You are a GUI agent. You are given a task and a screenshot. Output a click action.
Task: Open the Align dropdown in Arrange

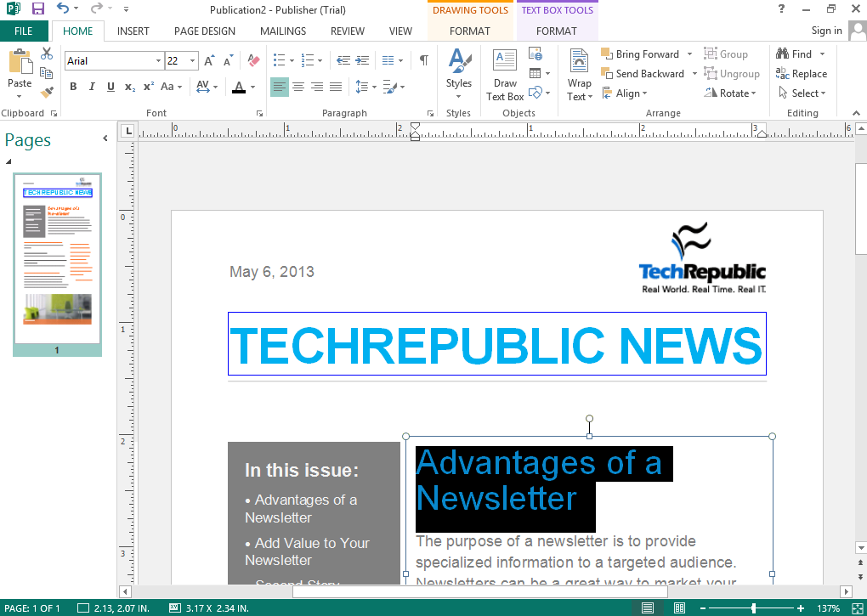[x=624, y=93]
